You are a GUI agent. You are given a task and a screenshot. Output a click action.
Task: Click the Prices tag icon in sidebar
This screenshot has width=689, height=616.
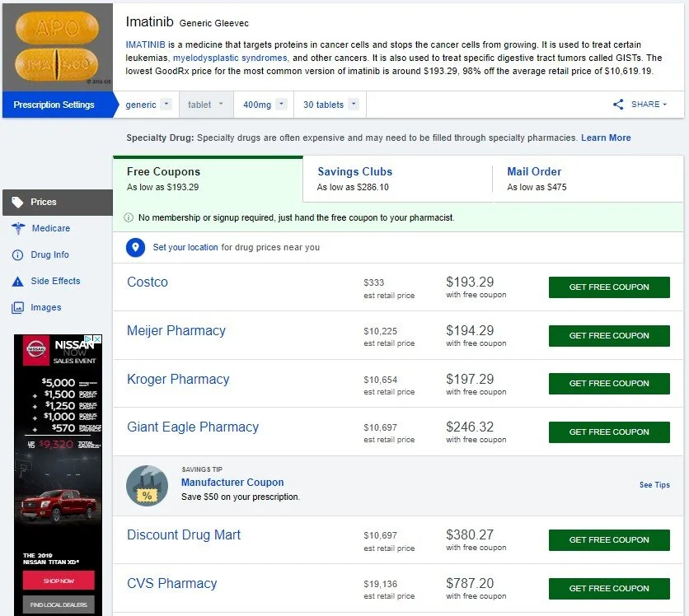(17, 202)
